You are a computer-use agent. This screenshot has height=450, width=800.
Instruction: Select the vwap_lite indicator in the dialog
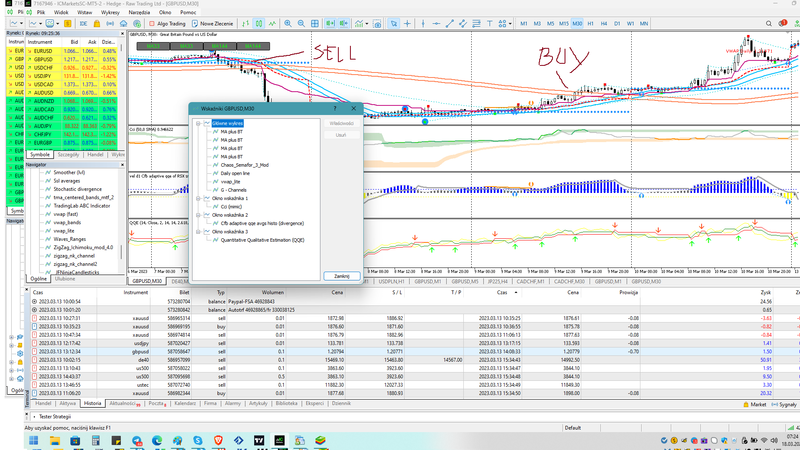pos(231,182)
